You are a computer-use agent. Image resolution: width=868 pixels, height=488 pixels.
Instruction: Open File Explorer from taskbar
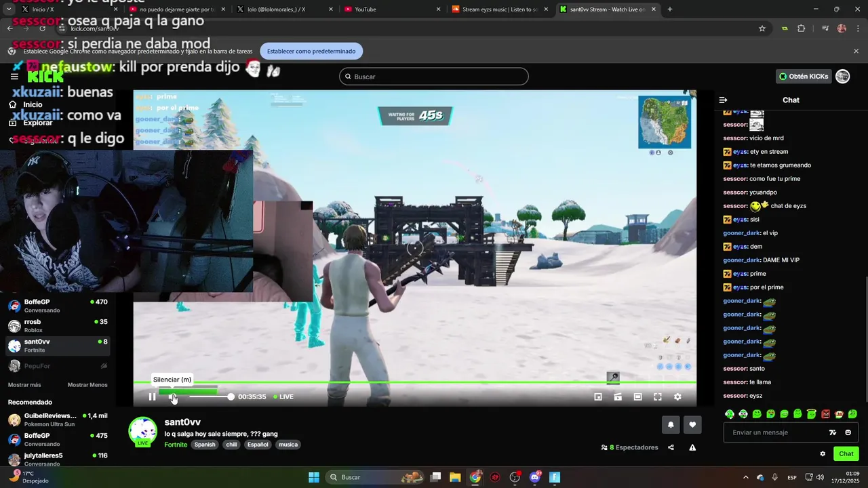pyautogui.click(x=455, y=477)
